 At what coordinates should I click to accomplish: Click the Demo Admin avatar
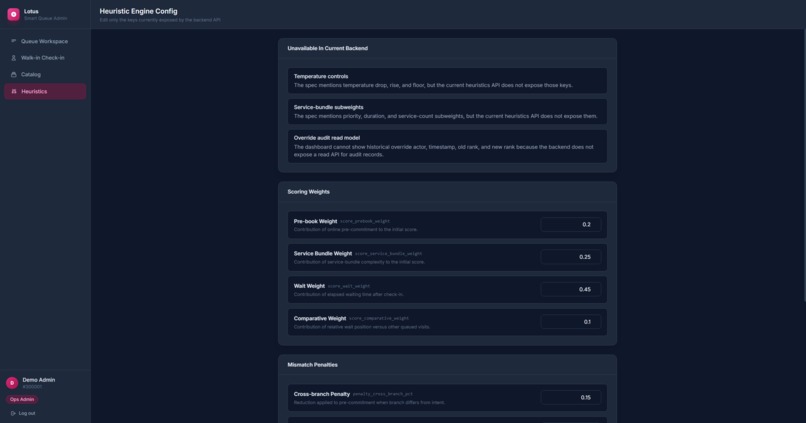[x=12, y=382]
